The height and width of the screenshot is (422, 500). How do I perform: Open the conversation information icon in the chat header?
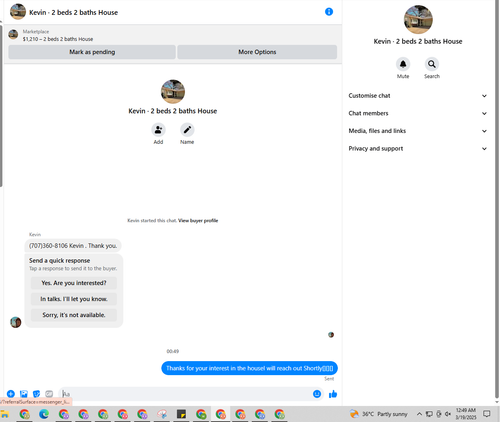(329, 12)
